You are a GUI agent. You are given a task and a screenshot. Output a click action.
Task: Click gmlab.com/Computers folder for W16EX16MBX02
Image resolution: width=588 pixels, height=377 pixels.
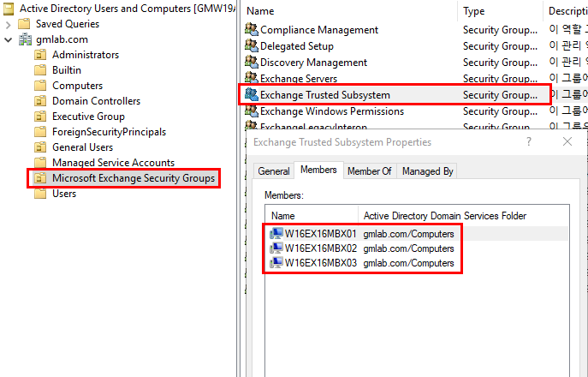(408, 248)
